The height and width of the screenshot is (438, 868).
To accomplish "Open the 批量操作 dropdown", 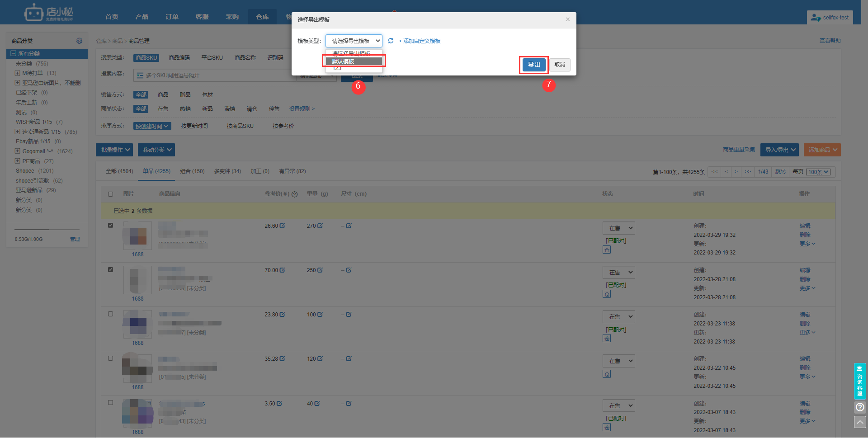I will click(x=114, y=150).
